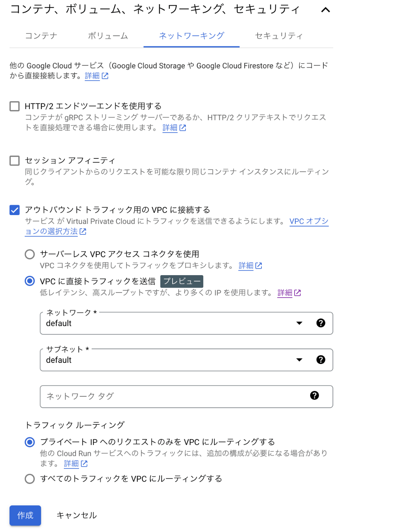The width and height of the screenshot is (404, 532).
Task: Collapse the コンテナ、ボリューム section chevron
Action: (x=326, y=10)
